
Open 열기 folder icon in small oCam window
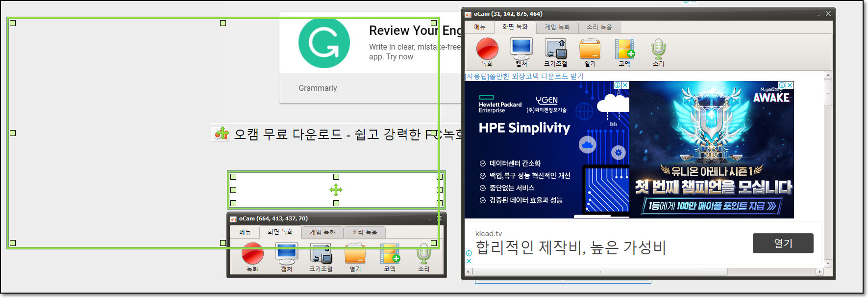coord(355,254)
